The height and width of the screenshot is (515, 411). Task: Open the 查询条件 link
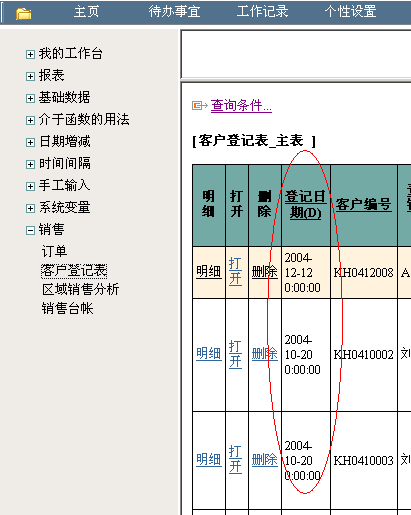(x=241, y=106)
